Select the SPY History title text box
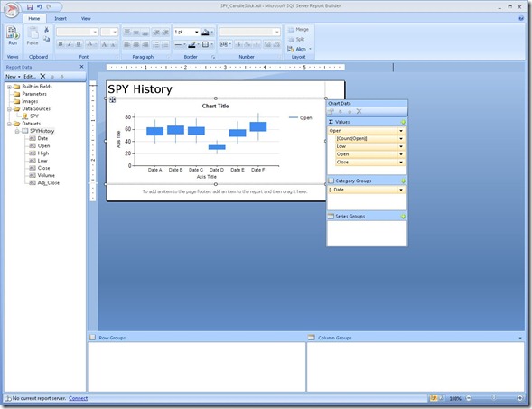The width and height of the screenshot is (532, 409). pyautogui.click(x=216, y=89)
